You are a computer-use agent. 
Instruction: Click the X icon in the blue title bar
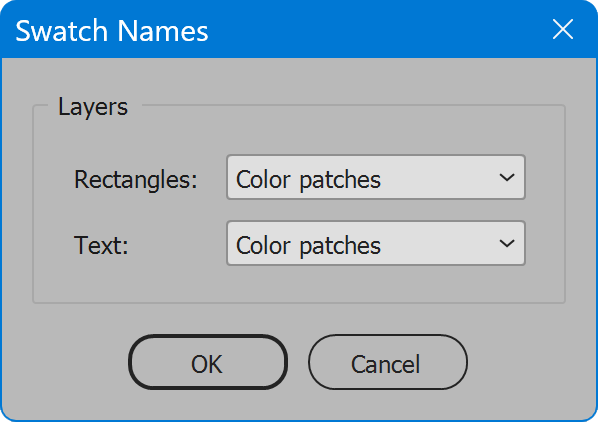pyautogui.click(x=563, y=29)
